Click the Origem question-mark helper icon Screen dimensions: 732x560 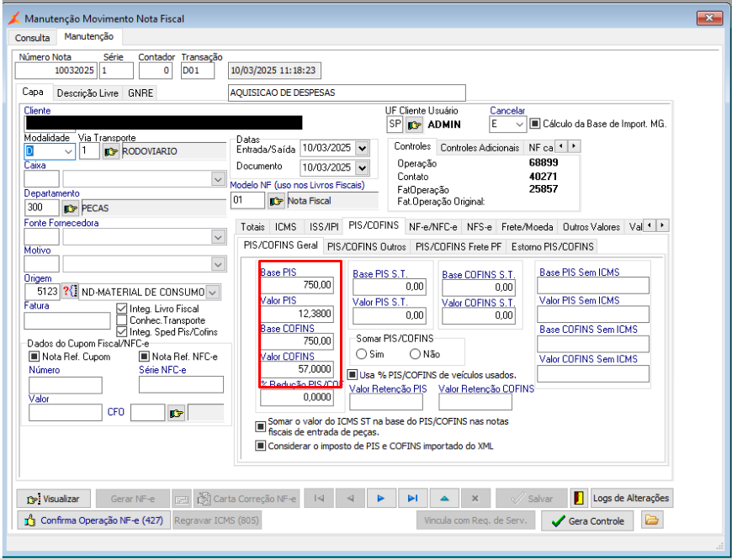pyautogui.click(x=69, y=292)
